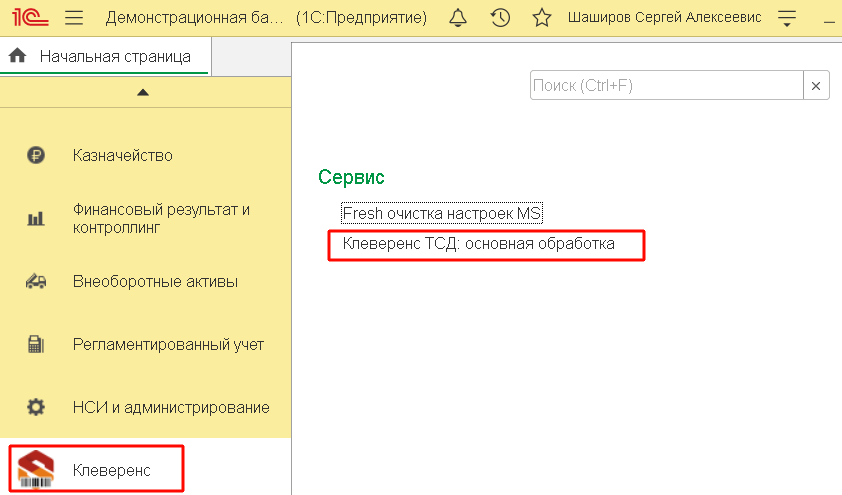Click the gear administration icon
Viewport: 842px width, 495px height.
pos(36,407)
